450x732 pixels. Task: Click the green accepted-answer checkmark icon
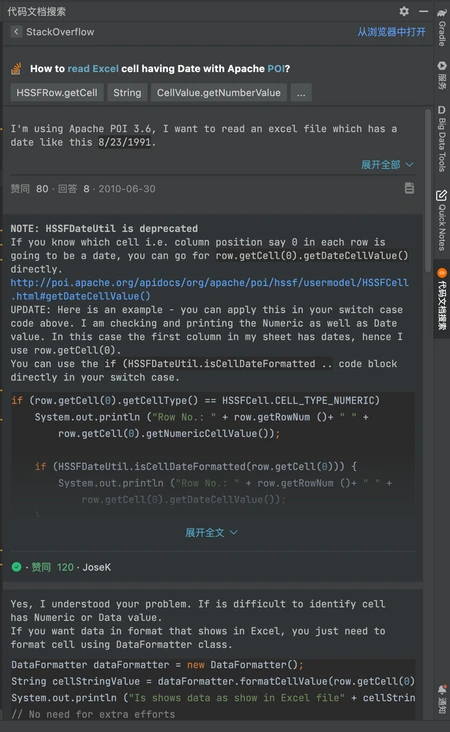[16, 567]
